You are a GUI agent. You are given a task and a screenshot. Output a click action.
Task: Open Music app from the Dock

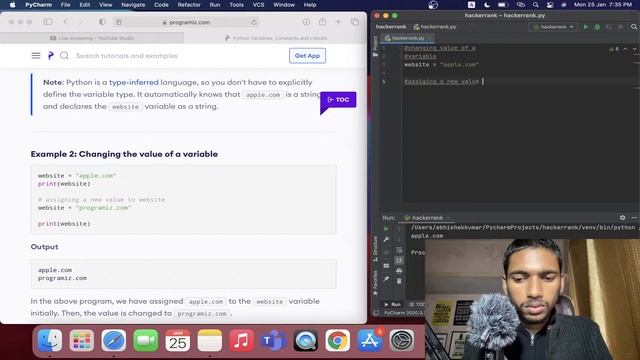click(x=242, y=340)
